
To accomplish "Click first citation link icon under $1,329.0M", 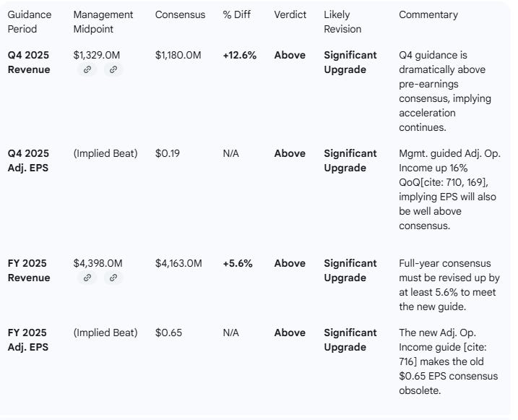I will 86,70.
